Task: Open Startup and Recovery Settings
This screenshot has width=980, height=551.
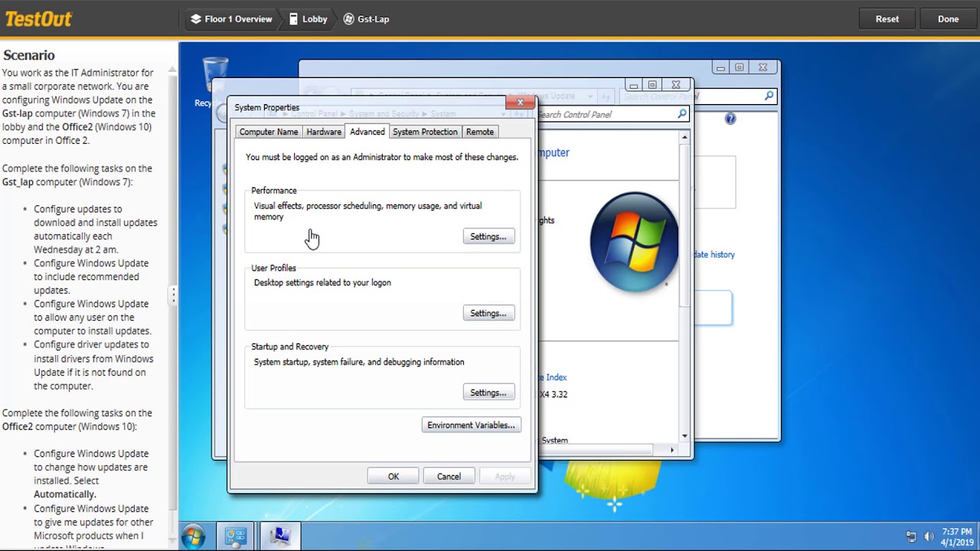Action: pos(488,393)
